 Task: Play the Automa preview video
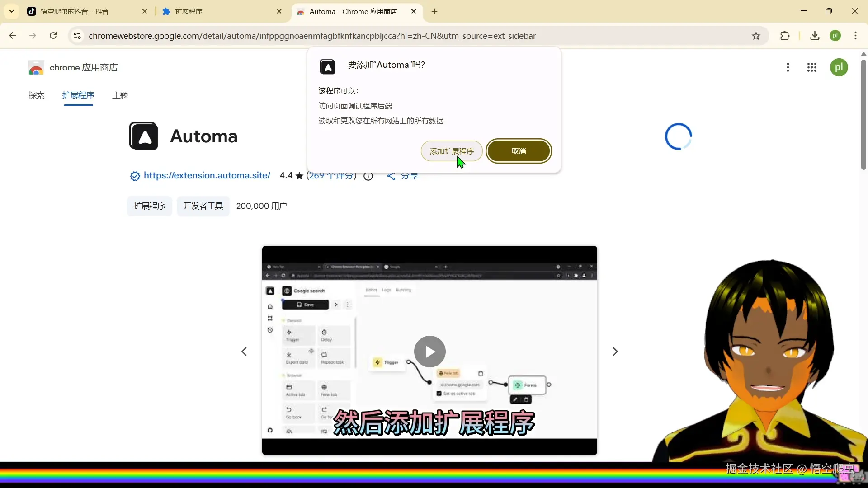click(x=429, y=352)
